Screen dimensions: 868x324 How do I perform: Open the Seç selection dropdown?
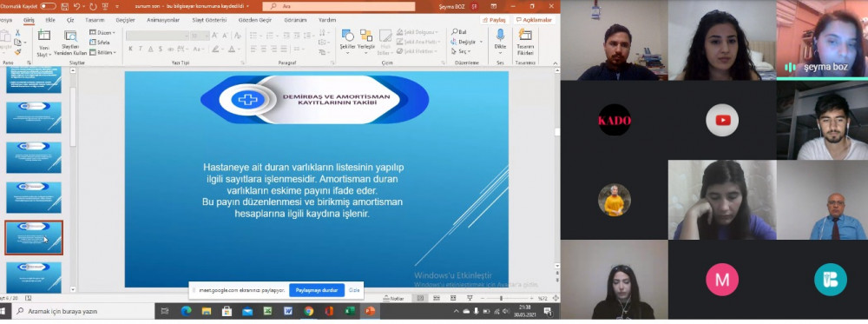(461, 51)
